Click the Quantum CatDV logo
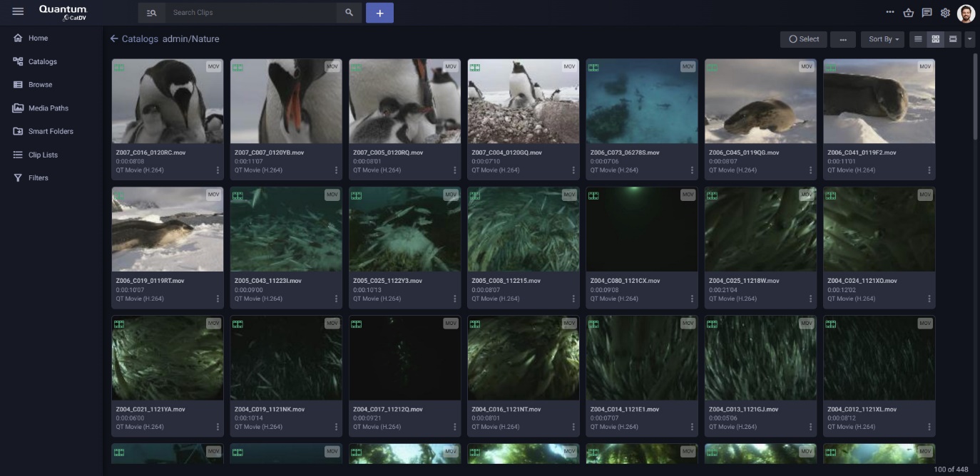980x476 pixels. 63,12
